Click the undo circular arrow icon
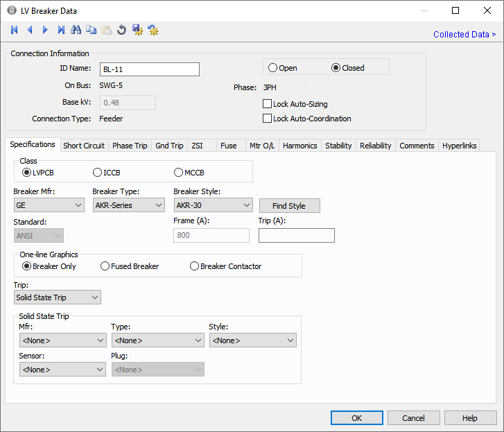 point(122,30)
